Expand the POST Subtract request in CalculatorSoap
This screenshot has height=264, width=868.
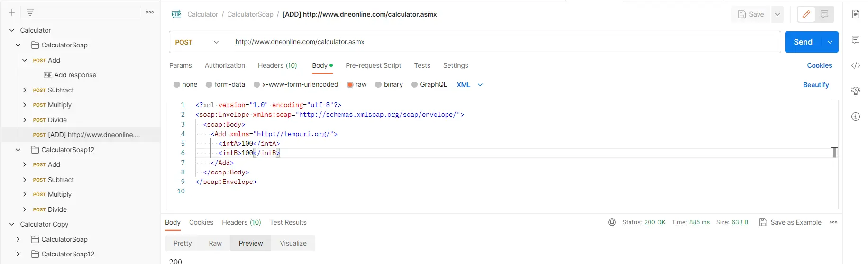pyautogui.click(x=25, y=90)
